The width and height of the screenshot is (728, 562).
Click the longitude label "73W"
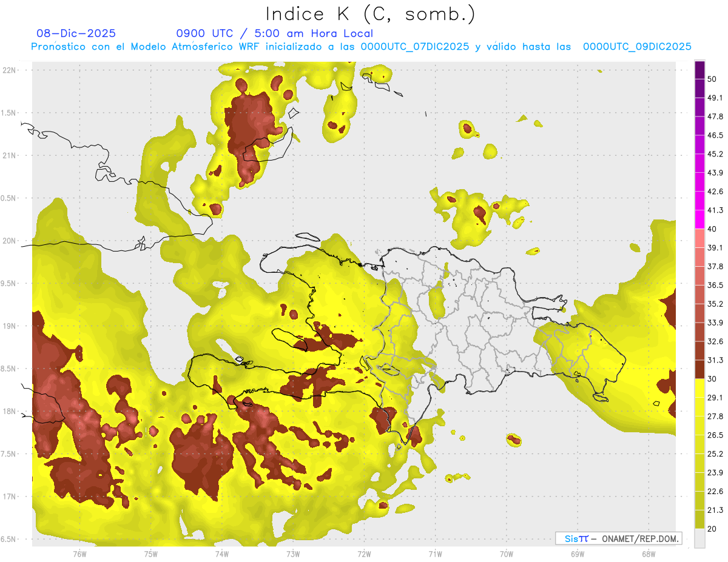pos(293,554)
